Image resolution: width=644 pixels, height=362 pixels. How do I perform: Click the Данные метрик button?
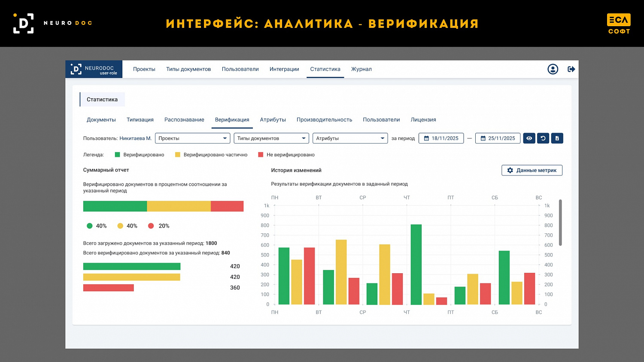point(532,170)
